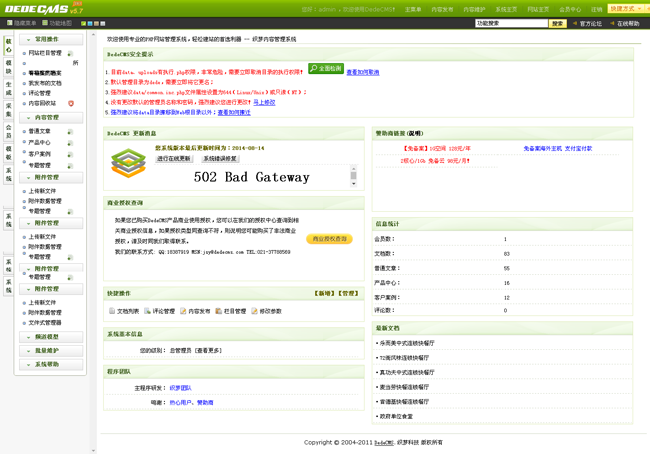Click the update frame scrollbar down arrow
The height and width of the screenshot is (454, 650).
pyautogui.click(x=354, y=184)
